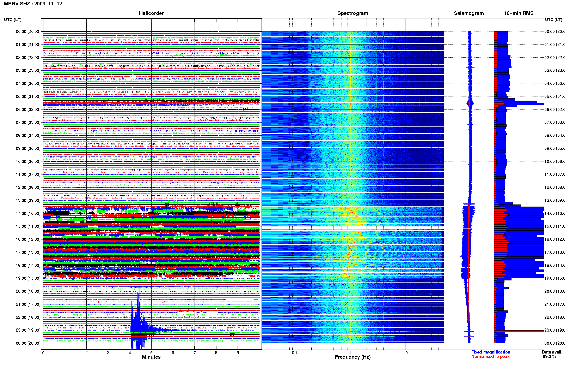Click left-axis time label "03:00 (23:00)"
This screenshot has height=368, width=588.
(x=28, y=70)
